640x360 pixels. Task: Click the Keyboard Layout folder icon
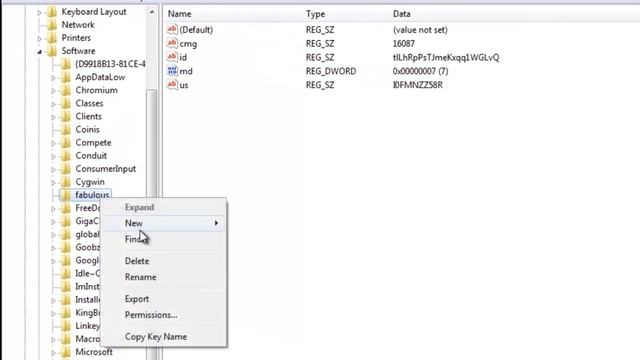click(x=52, y=12)
